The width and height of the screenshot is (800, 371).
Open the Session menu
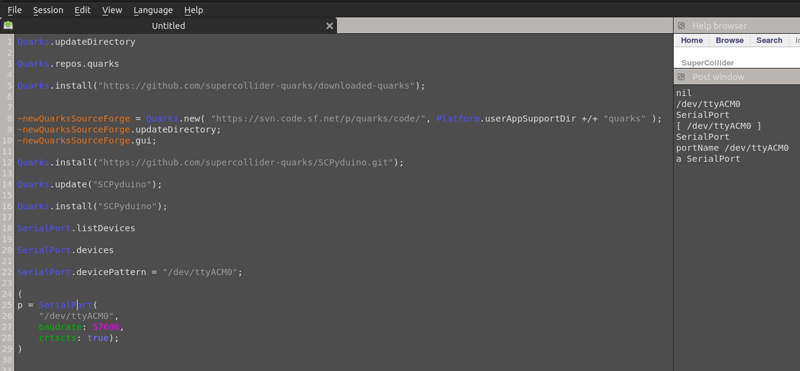click(48, 10)
